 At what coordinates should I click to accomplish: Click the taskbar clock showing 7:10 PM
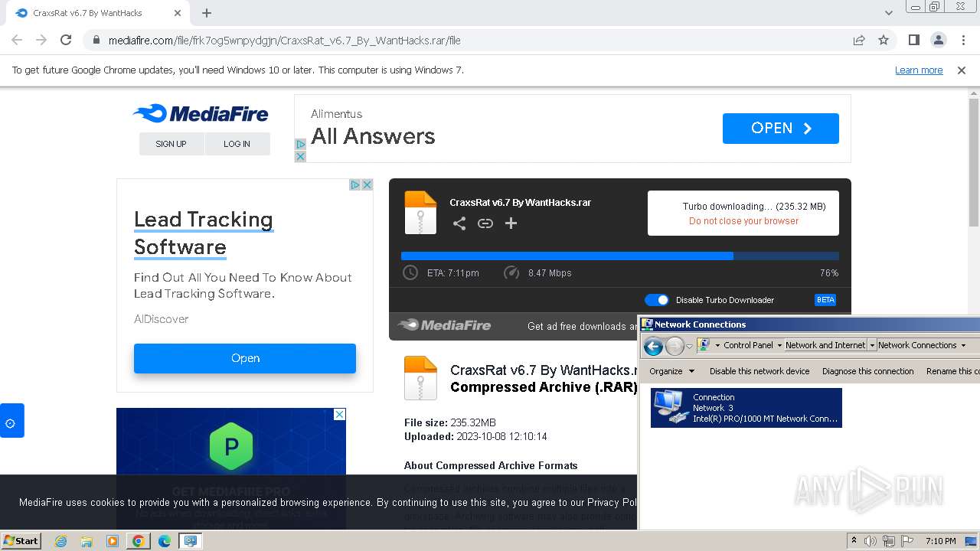(x=940, y=541)
